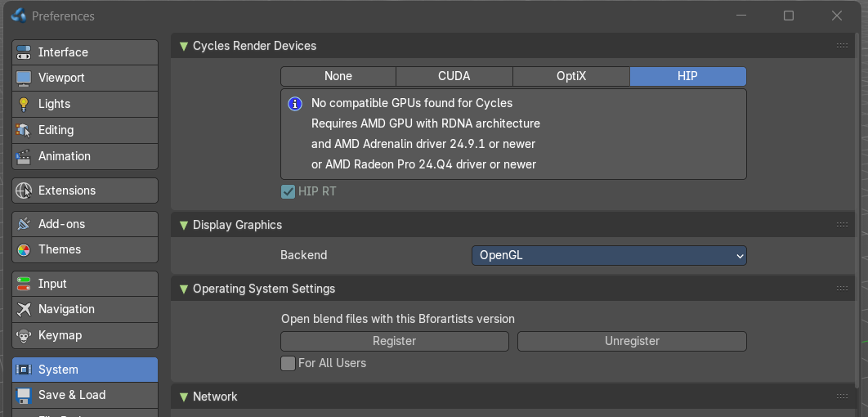This screenshot has height=417, width=868.
Task: Collapse the Cycles Render Devices panel
Action: [184, 46]
